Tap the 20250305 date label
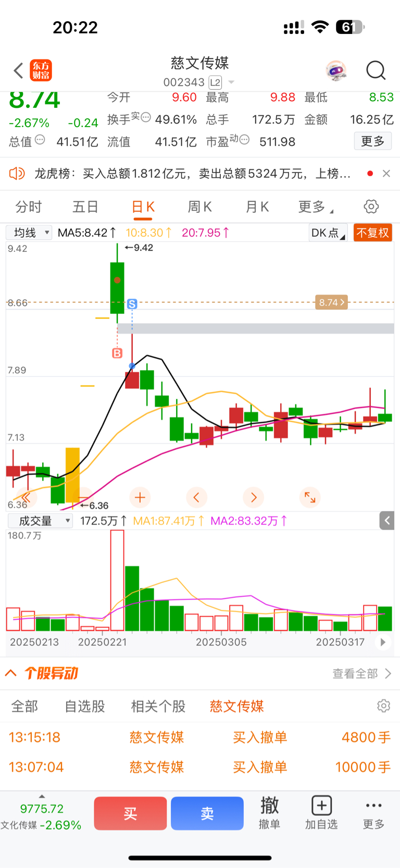Screen dimensions: 400x868 (x=221, y=642)
